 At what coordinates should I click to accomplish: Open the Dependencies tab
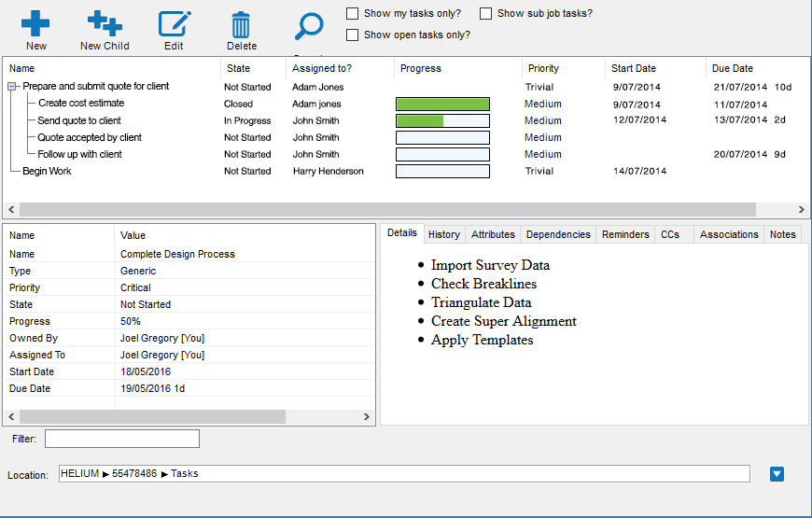pyautogui.click(x=558, y=234)
